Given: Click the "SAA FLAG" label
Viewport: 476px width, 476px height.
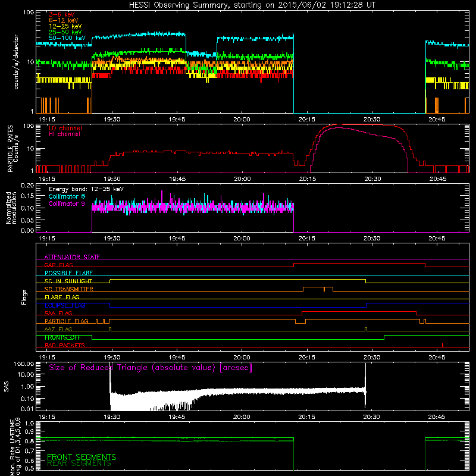Looking at the screenshot, I should (x=58, y=313).
